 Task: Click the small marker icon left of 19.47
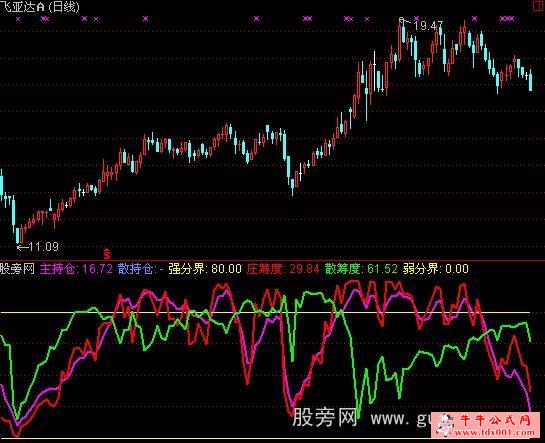coord(402,20)
